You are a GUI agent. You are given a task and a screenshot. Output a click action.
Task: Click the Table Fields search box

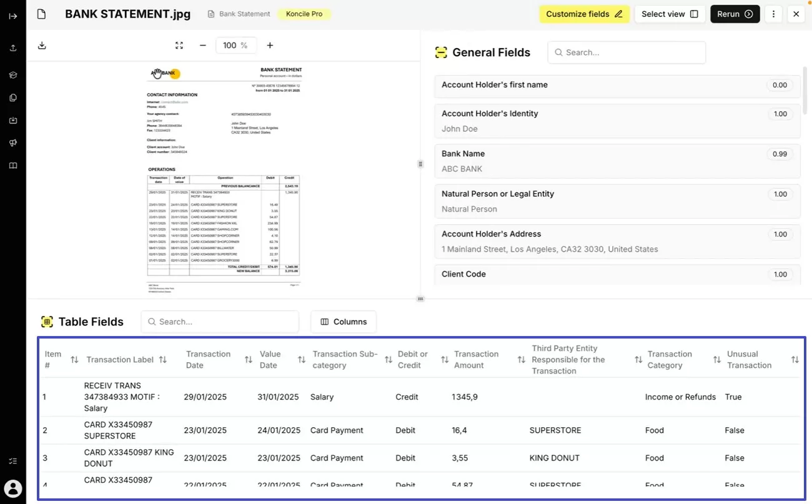(220, 322)
